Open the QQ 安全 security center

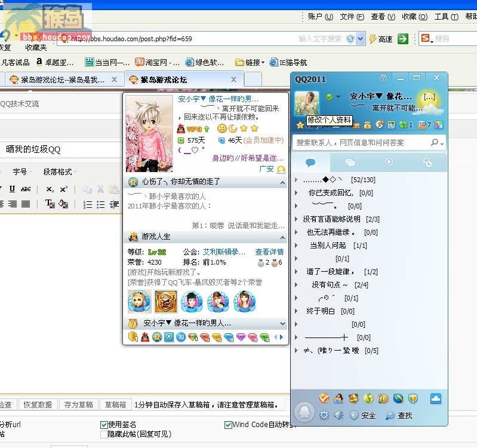362,415
